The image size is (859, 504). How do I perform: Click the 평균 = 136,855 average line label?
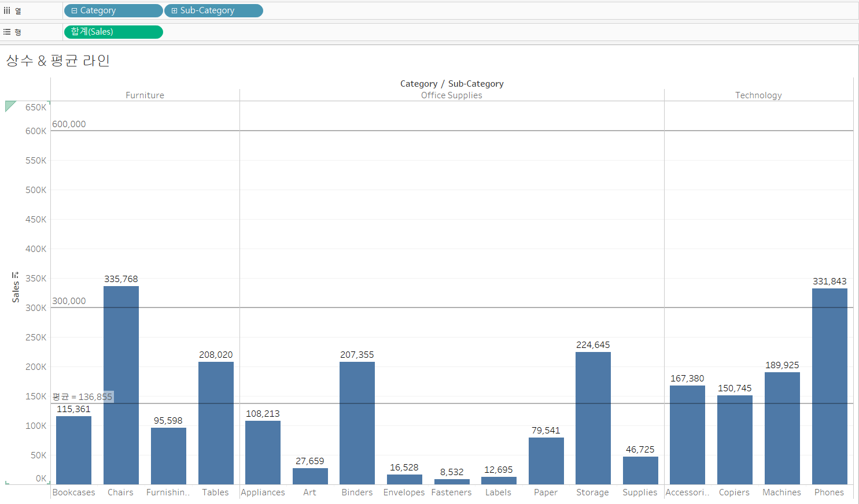pos(82,397)
